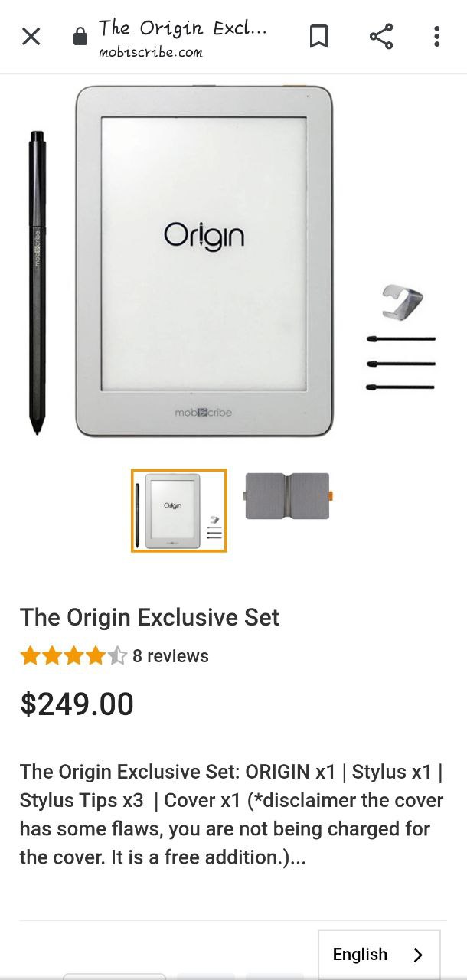467x980 pixels.
Task: Tap the $249.00 price
Action: pos(77,704)
